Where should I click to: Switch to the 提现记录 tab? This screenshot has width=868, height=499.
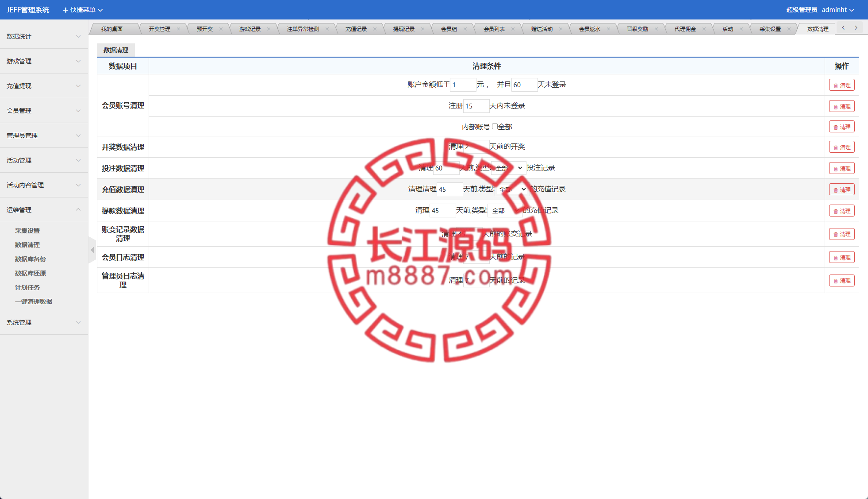tap(404, 29)
